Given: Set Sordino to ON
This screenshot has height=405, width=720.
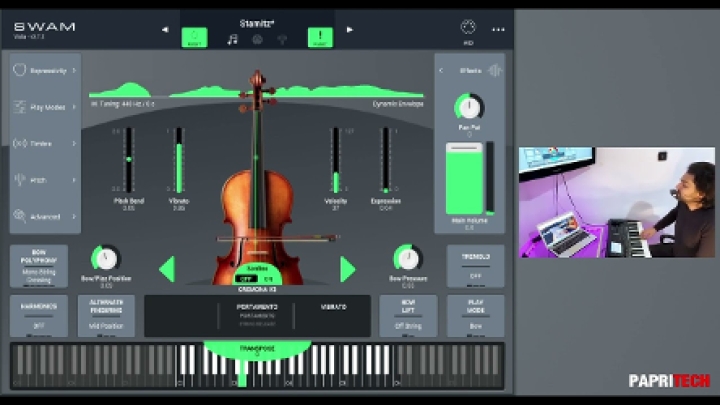Looking at the screenshot, I should (x=269, y=279).
